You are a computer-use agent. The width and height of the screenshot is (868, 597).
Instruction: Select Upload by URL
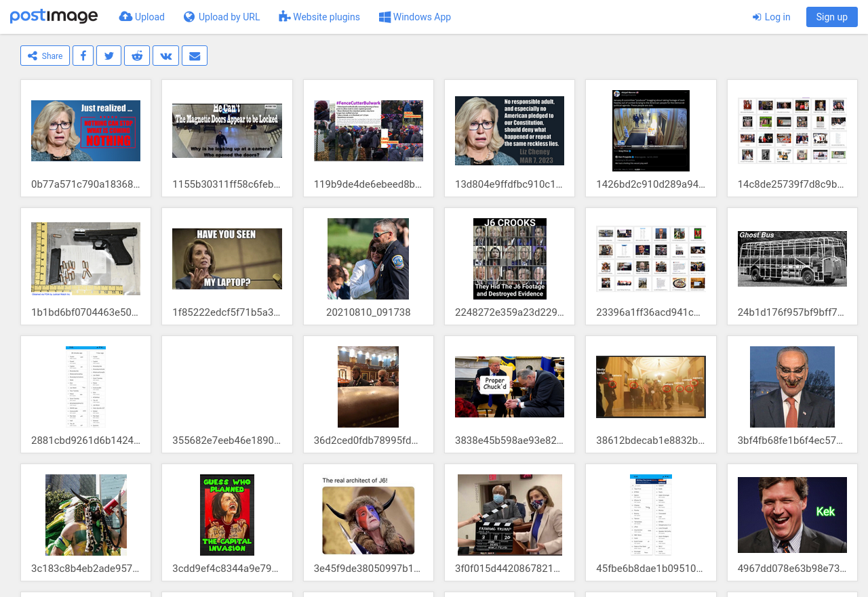(x=222, y=17)
